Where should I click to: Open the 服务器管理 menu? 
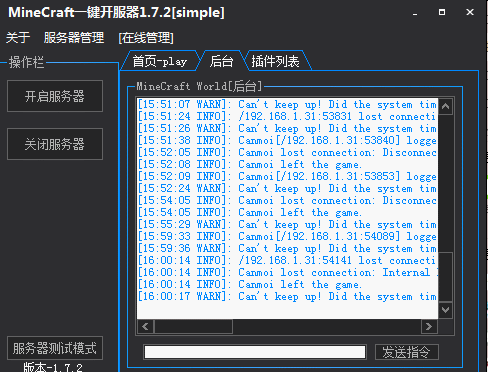[74, 38]
